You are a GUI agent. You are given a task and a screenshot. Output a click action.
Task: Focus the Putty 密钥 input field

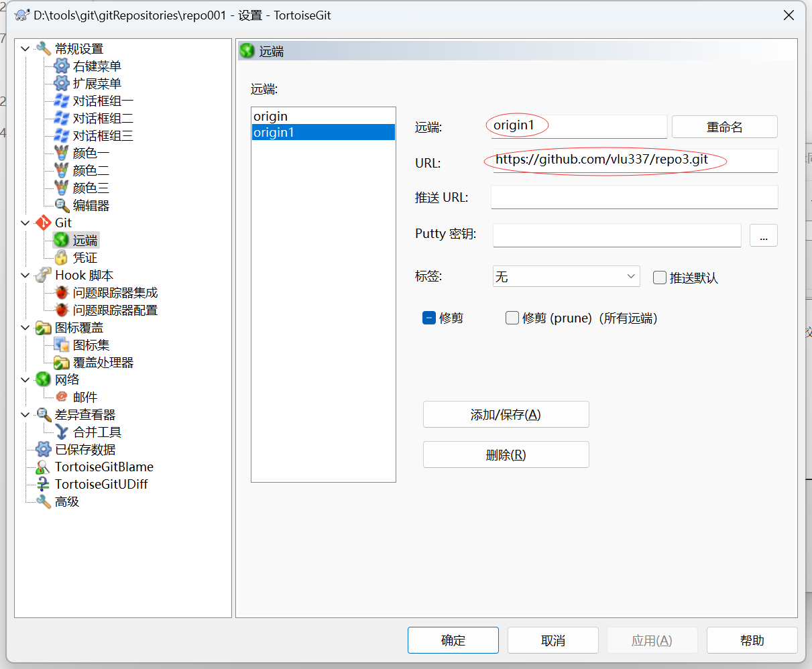point(617,235)
